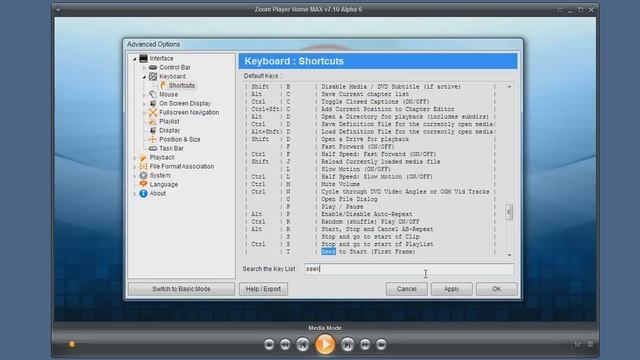This screenshot has width=640, height=360.
Task: Select the Fullscreen Navigation cross icon
Action: click(153, 112)
